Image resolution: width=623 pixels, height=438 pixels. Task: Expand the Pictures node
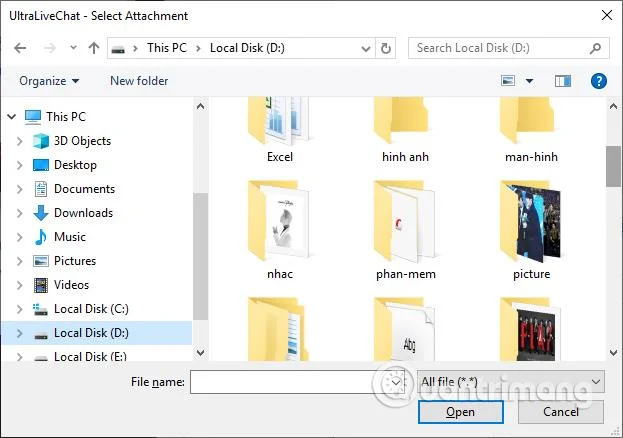(x=19, y=261)
